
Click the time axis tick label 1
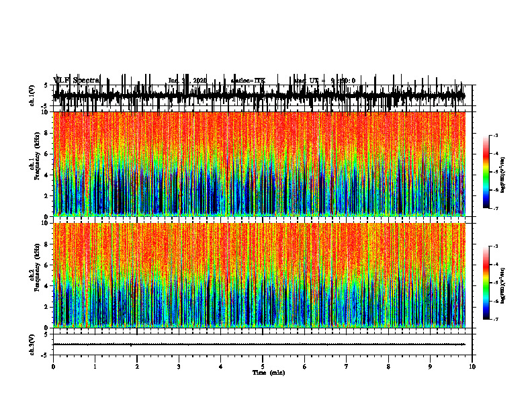tap(95, 367)
